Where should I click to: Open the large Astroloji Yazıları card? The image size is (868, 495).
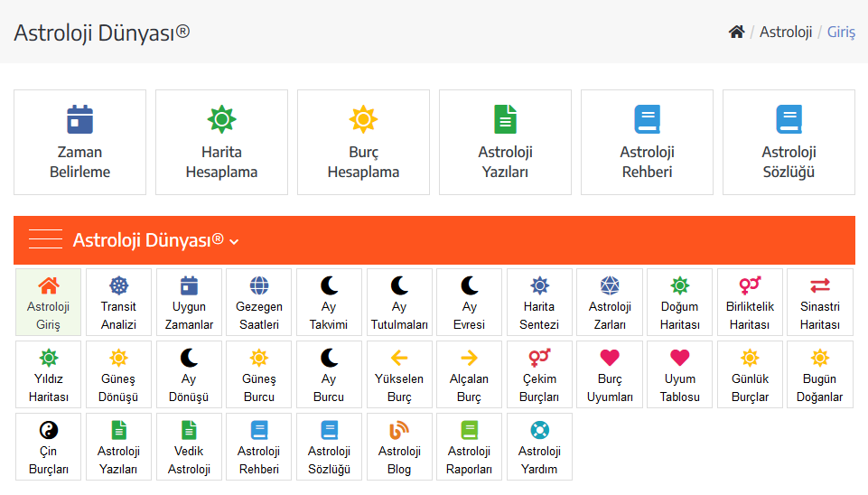(506, 143)
